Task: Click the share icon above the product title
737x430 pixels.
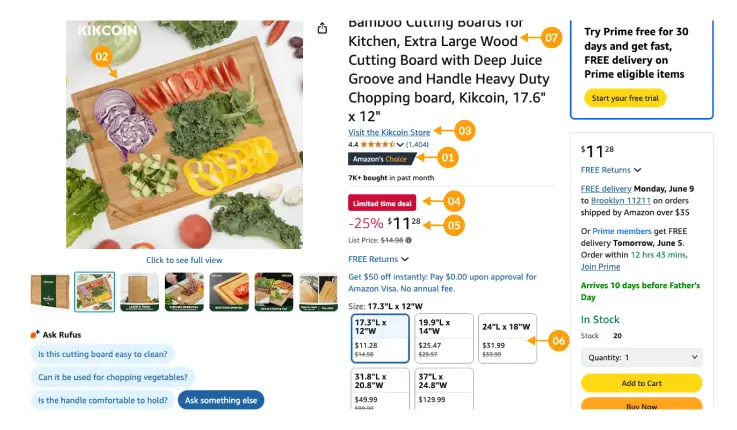Action: [322, 28]
